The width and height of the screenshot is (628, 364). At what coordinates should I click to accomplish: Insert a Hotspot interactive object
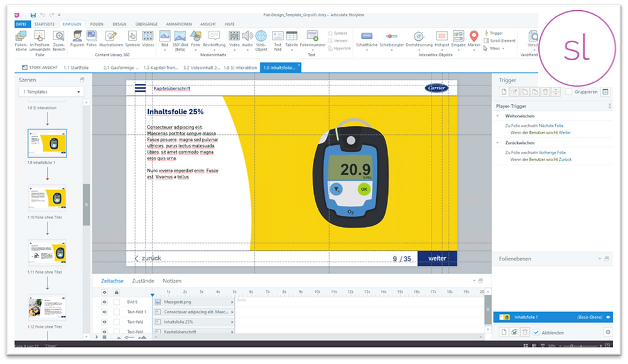[x=442, y=36]
